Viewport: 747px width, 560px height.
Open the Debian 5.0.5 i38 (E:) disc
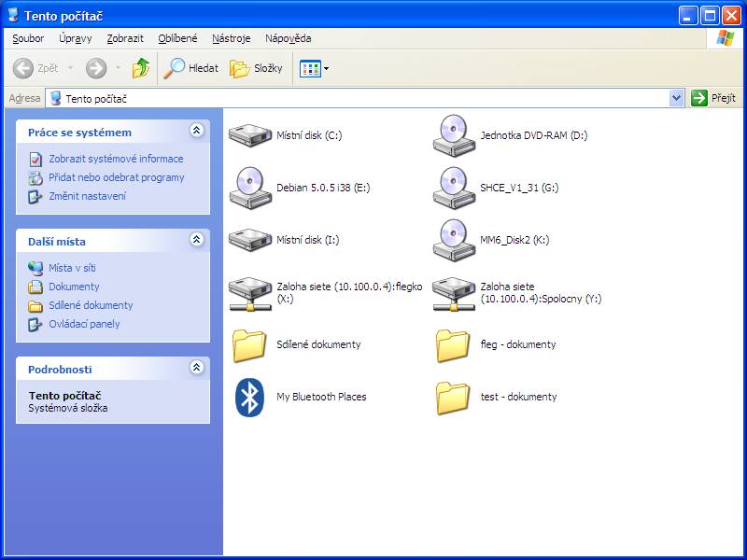click(249, 188)
